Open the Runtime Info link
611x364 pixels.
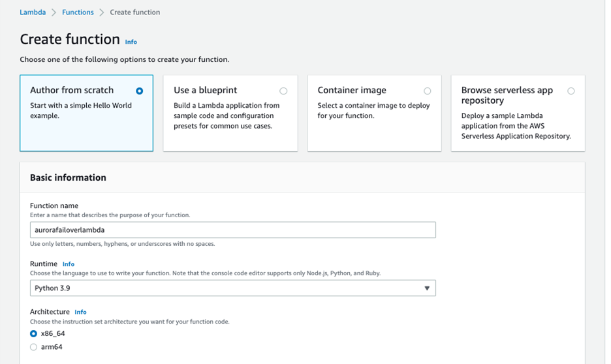(x=69, y=264)
